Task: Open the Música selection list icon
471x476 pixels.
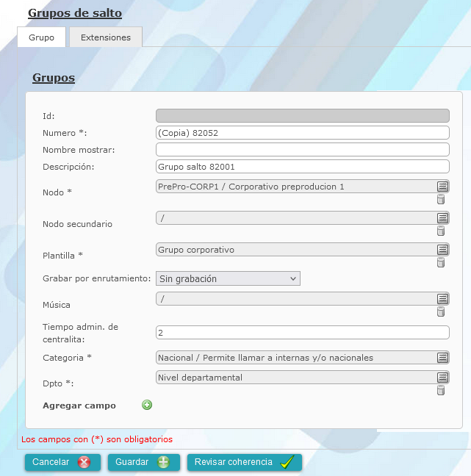Action: [x=442, y=299]
